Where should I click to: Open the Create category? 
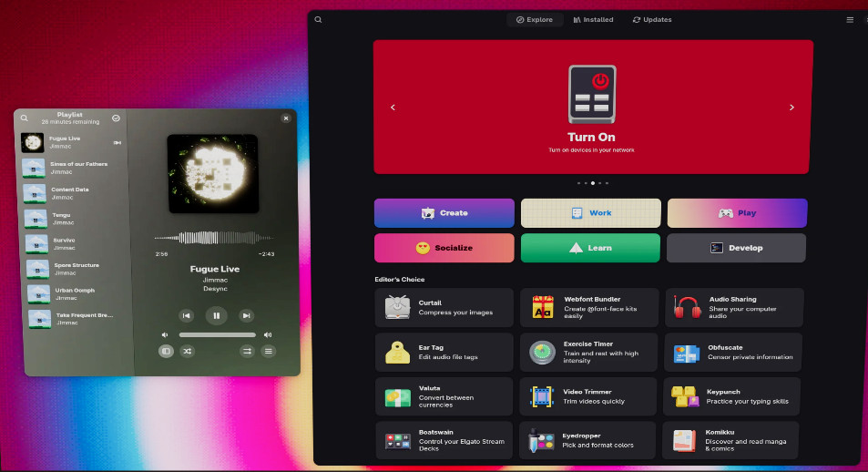(444, 213)
